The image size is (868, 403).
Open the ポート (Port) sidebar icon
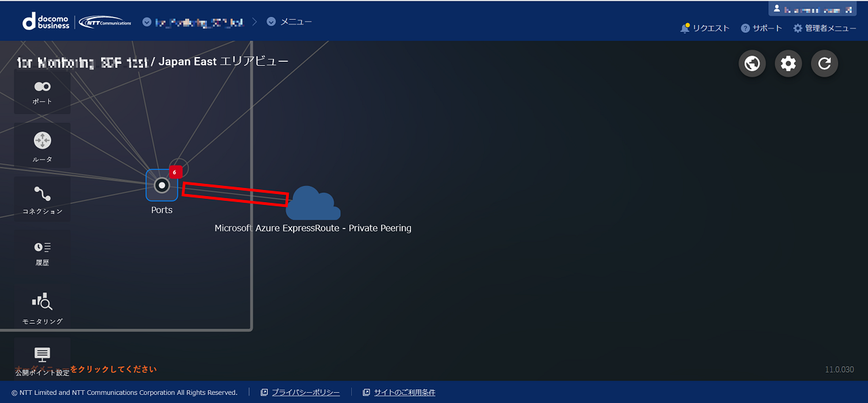[x=42, y=92]
